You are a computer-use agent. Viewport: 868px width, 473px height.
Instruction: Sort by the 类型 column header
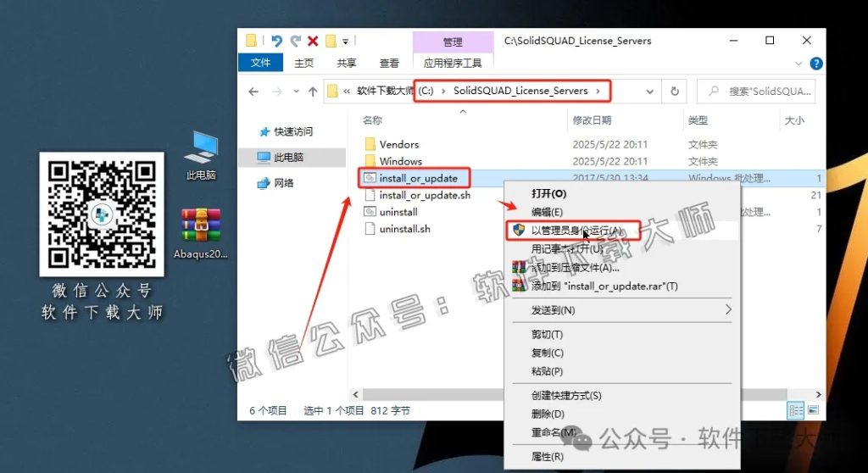(698, 120)
